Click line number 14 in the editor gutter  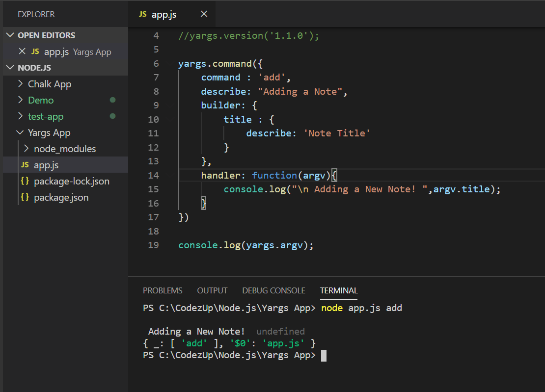point(154,175)
